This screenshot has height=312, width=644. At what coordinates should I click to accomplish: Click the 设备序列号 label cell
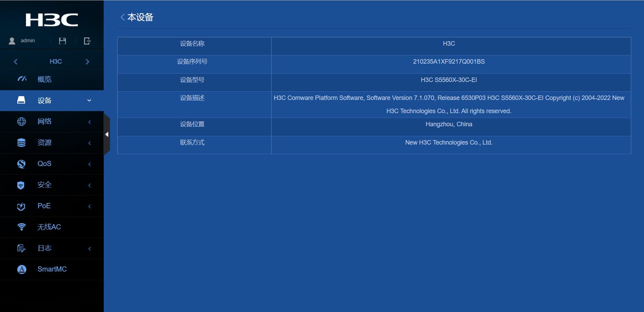click(194, 64)
